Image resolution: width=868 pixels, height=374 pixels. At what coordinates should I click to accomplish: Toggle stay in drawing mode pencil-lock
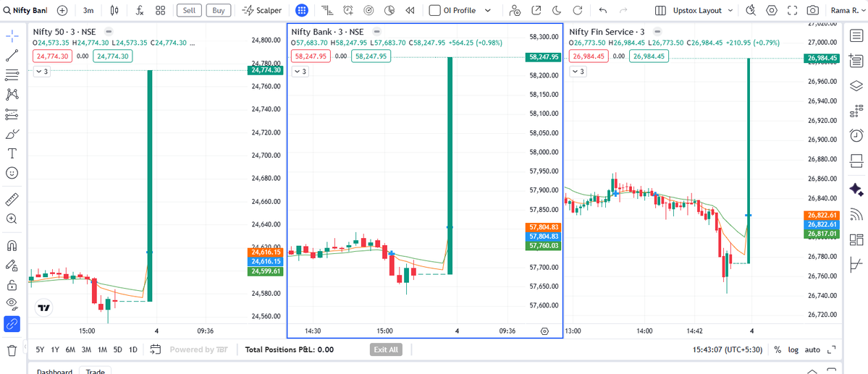pyautogui.click(x=12, y=265)
